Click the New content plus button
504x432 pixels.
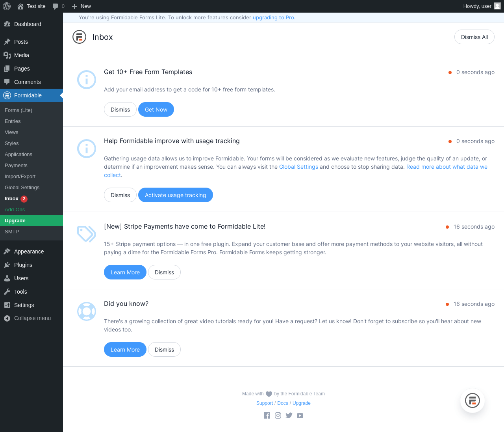[82, 6]
